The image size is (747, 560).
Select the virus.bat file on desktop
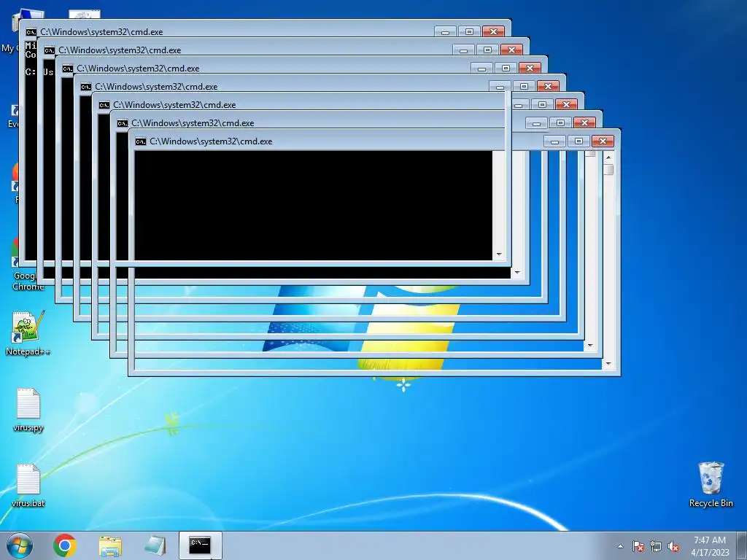[28, 486]
